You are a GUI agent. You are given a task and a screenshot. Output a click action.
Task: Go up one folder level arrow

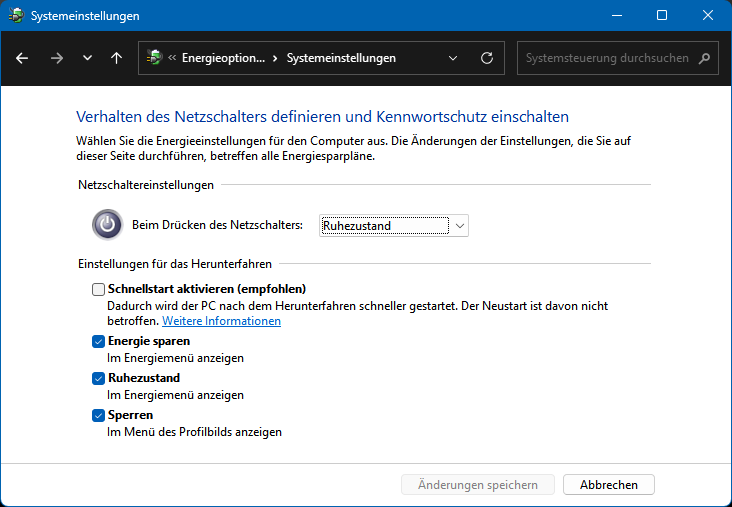tap(117, 58)
